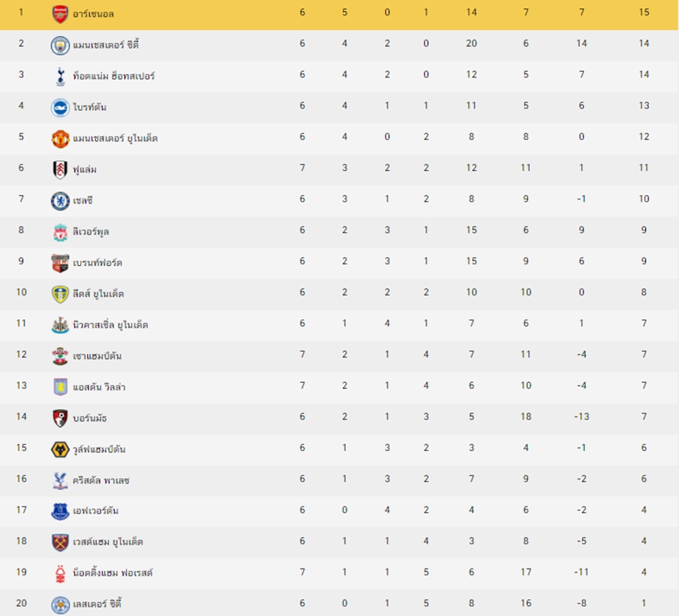Open team link แอสตัน วิลล่า
The image size is (679, 616).
pos(99,387)
